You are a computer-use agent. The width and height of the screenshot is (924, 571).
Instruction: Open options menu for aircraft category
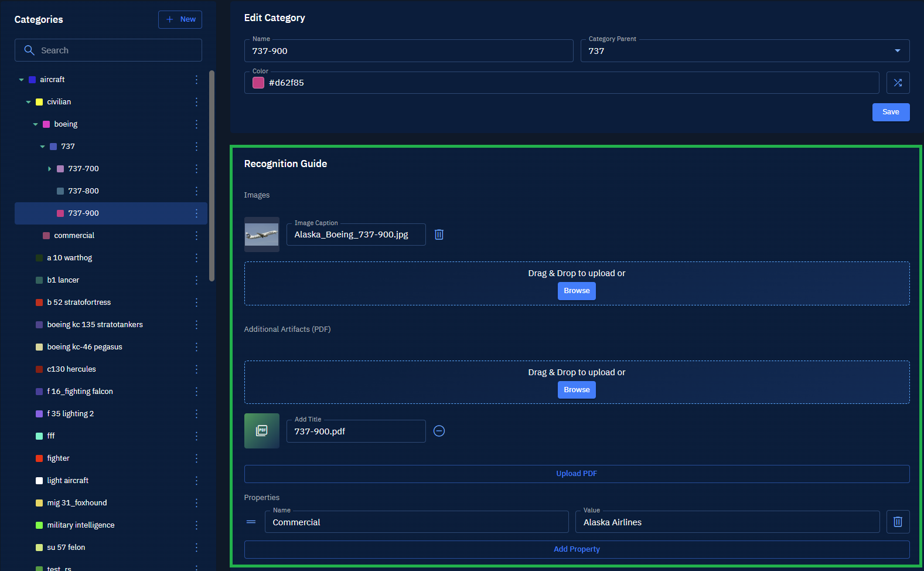pos(196,80)
